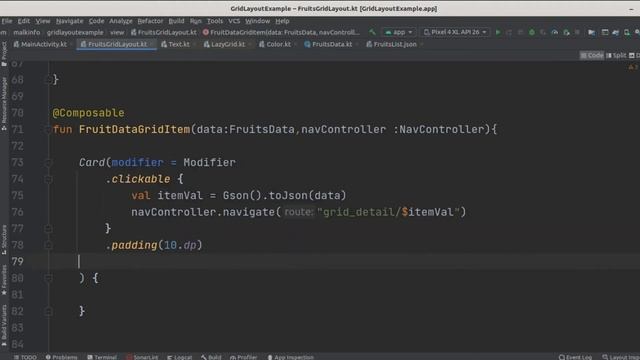Open the Profiler tool window
This screenshot has height=360, width=640.
[x=244, y=357]
